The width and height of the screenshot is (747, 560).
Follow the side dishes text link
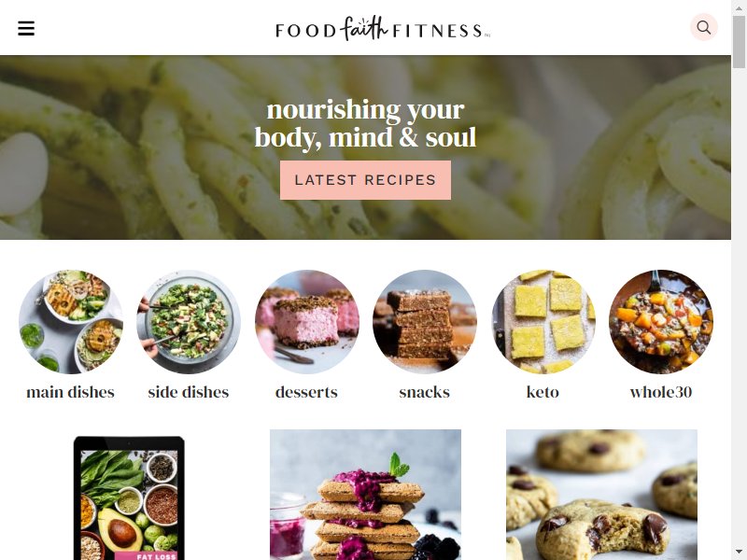189,392
